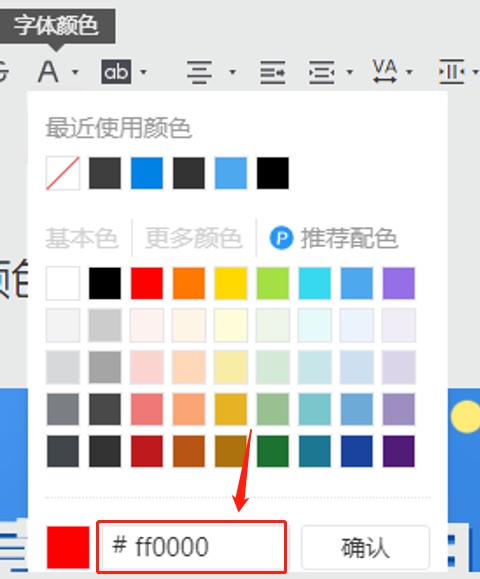
Task: Pick the salmon pink swatch in fourth grid row
Action: tap(147, 409)
